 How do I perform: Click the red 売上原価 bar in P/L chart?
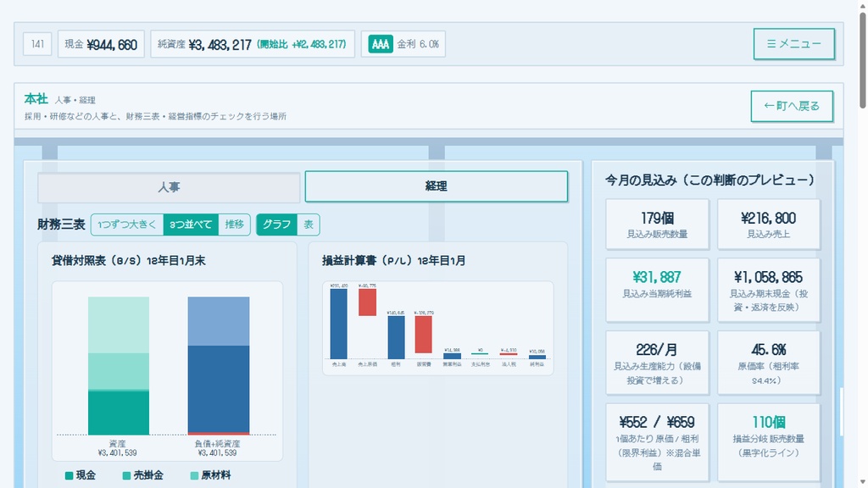[368, 302]
